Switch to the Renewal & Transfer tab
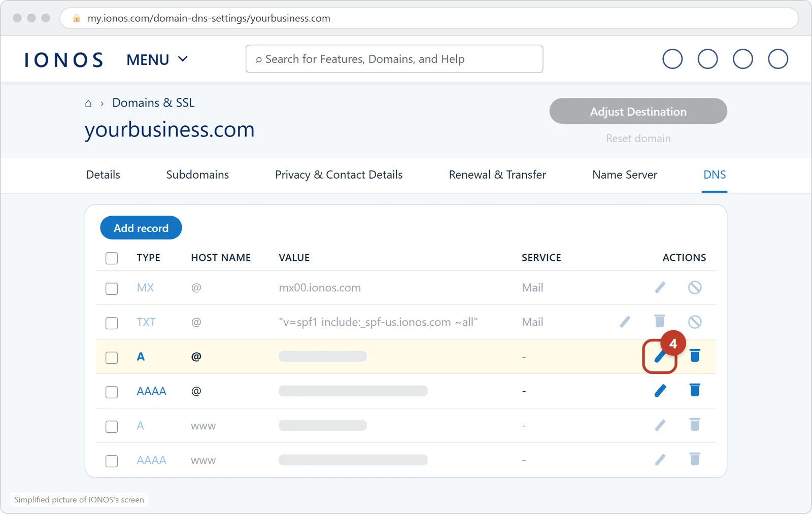The width and height of the screenshot is (812, 514). pyautogui.click(x=497, y=175)
